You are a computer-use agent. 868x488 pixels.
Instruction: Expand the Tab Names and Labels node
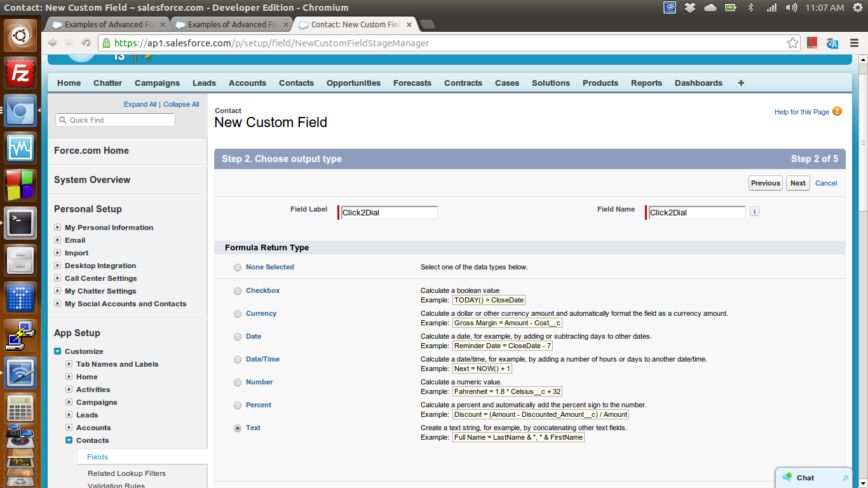[69, 364]
